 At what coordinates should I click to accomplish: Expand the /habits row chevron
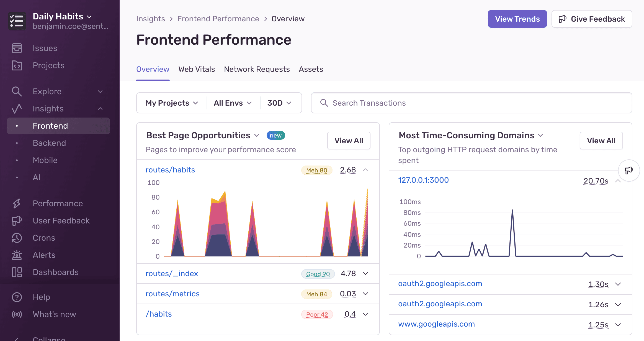pos(365,314)
